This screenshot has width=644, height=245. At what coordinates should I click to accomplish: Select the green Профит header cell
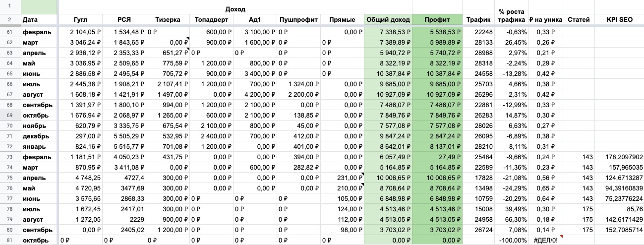pos(437,20)
